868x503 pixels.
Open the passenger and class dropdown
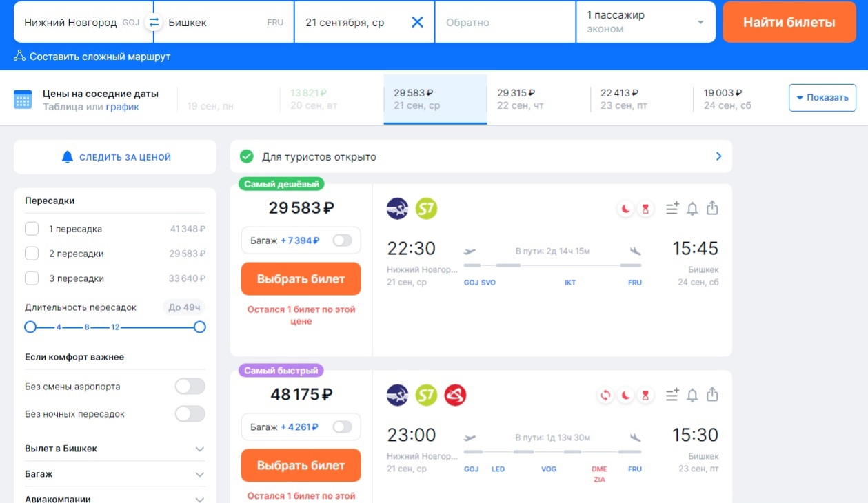pos(645,22)
